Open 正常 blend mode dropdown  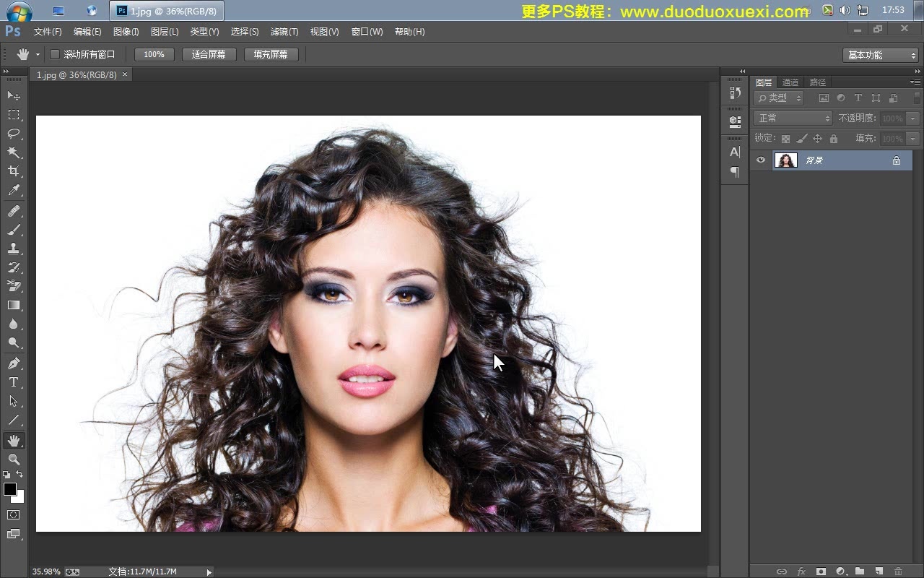click(793, 118)
